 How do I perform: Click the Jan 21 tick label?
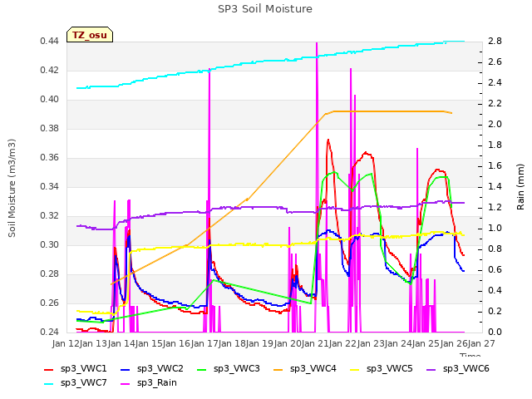click(x=315, y=343)
